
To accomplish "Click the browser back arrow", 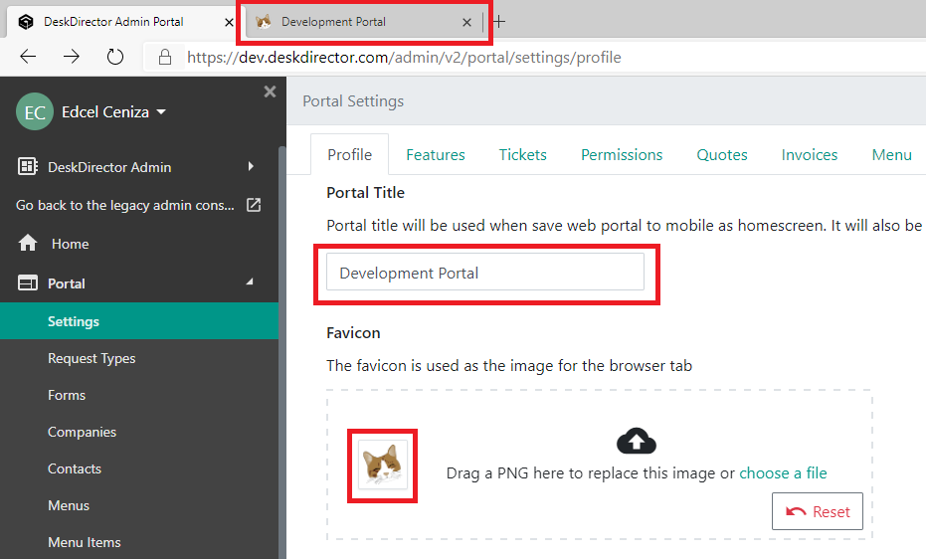I will (28, 57).
